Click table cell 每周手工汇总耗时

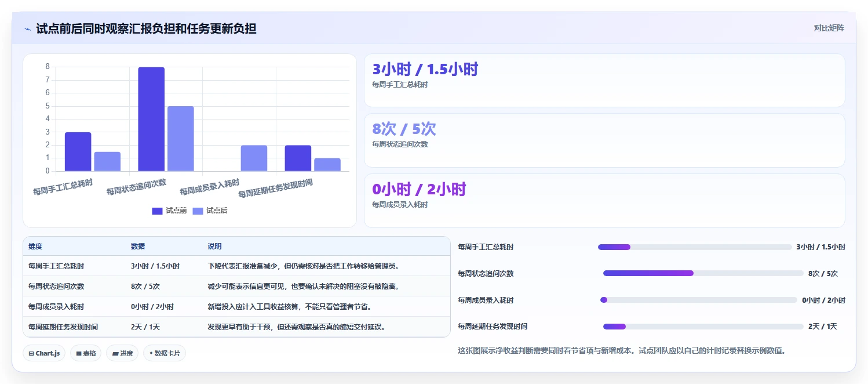click(x=56, y=266)
